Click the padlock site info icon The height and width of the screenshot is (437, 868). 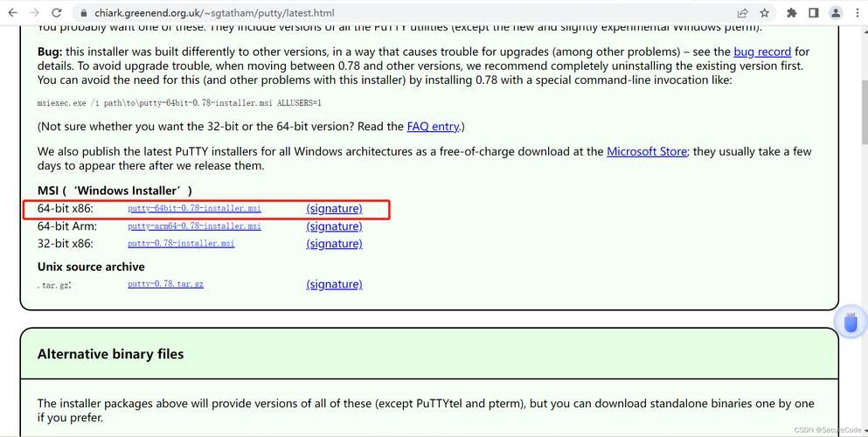(84, 13)
